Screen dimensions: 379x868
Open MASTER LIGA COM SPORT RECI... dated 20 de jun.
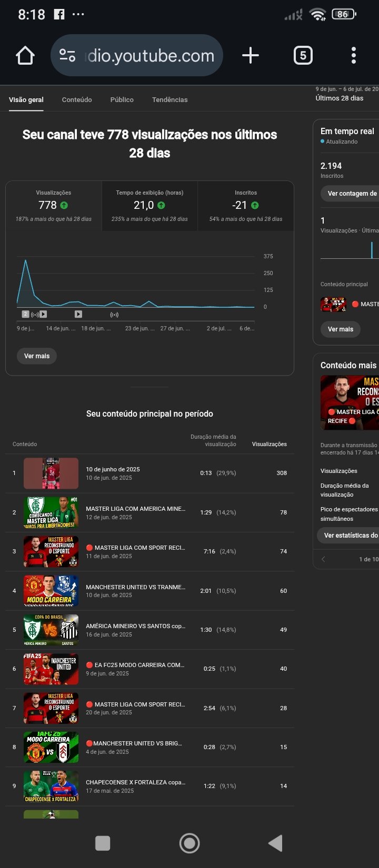click(x=135, y=704)
